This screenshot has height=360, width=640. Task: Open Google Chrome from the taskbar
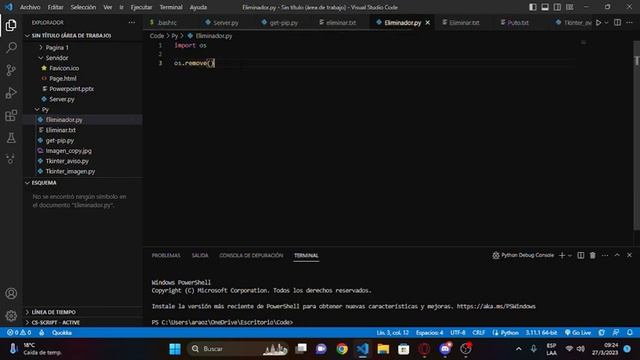tap(342, 349)
